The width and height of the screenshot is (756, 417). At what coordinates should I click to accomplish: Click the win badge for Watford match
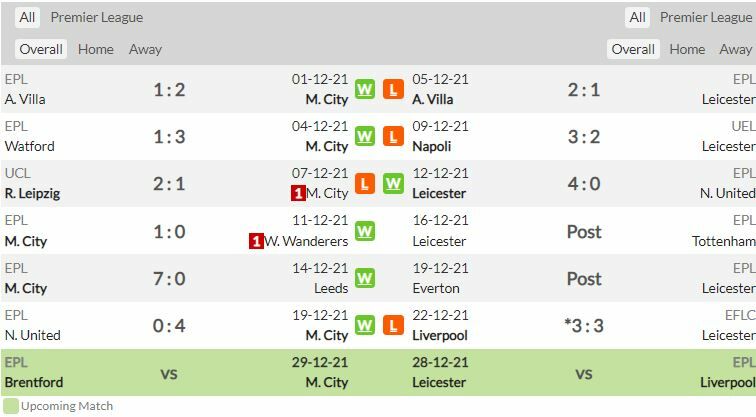365,137
